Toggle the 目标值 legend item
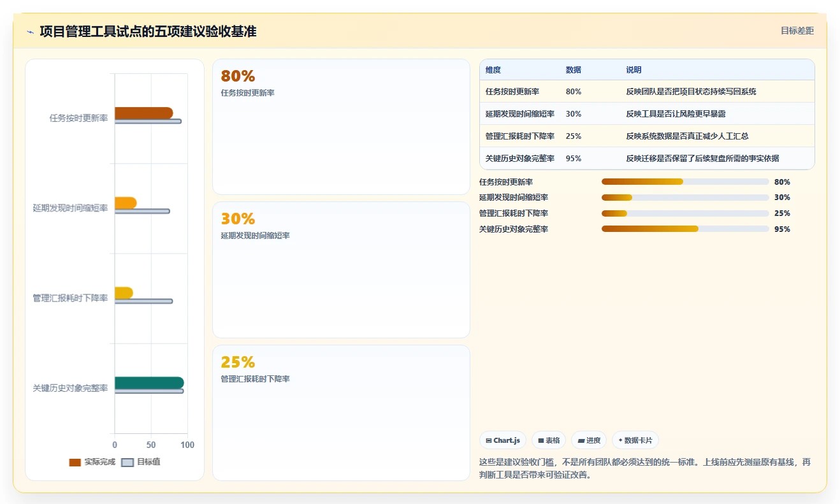The width and height of the screenshot is (840, 504). 141,462
